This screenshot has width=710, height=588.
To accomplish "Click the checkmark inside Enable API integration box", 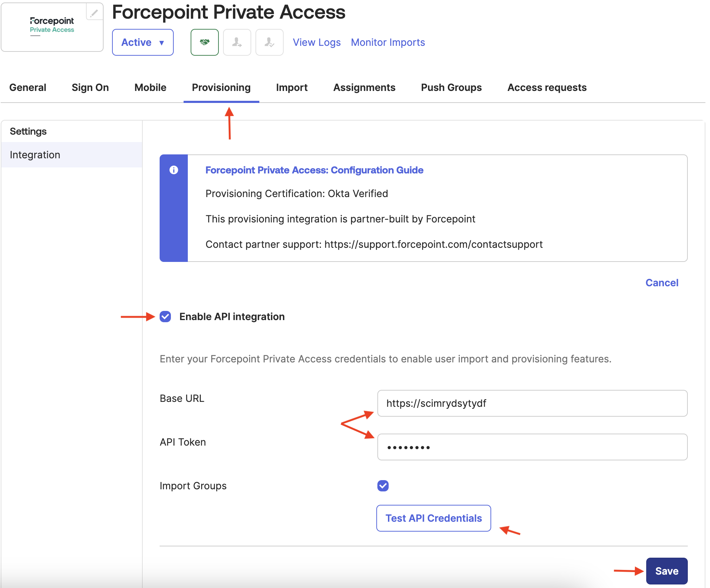I will [x=165, y=317].
